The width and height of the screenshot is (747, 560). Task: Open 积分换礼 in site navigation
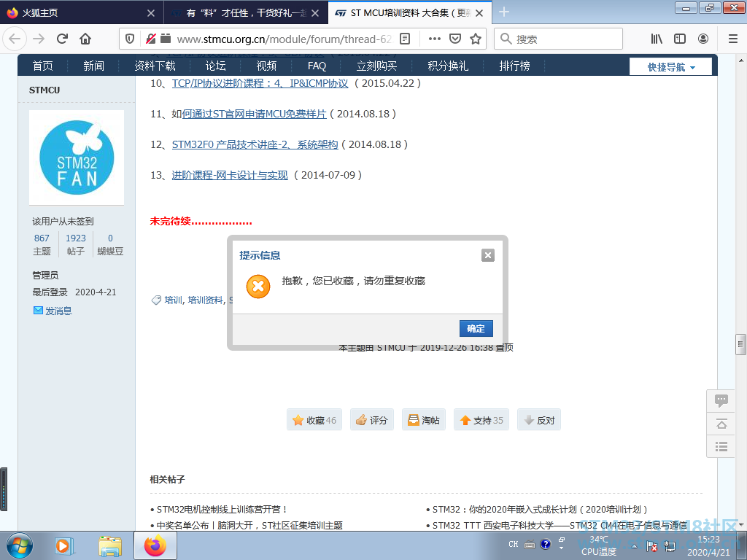[x=448, y=66]
